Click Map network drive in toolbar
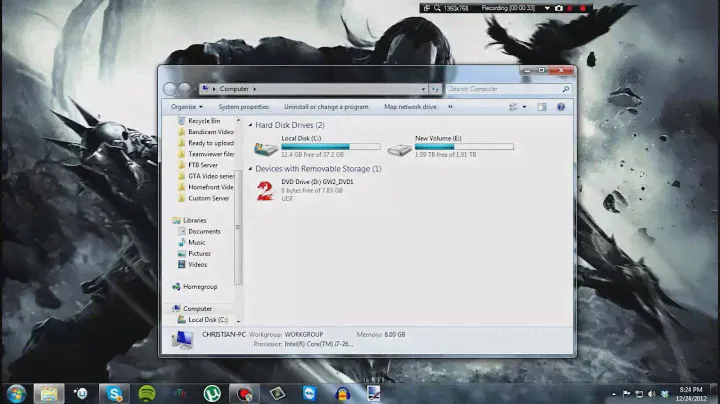The image size is (720, 404). (x=410, y=106)
